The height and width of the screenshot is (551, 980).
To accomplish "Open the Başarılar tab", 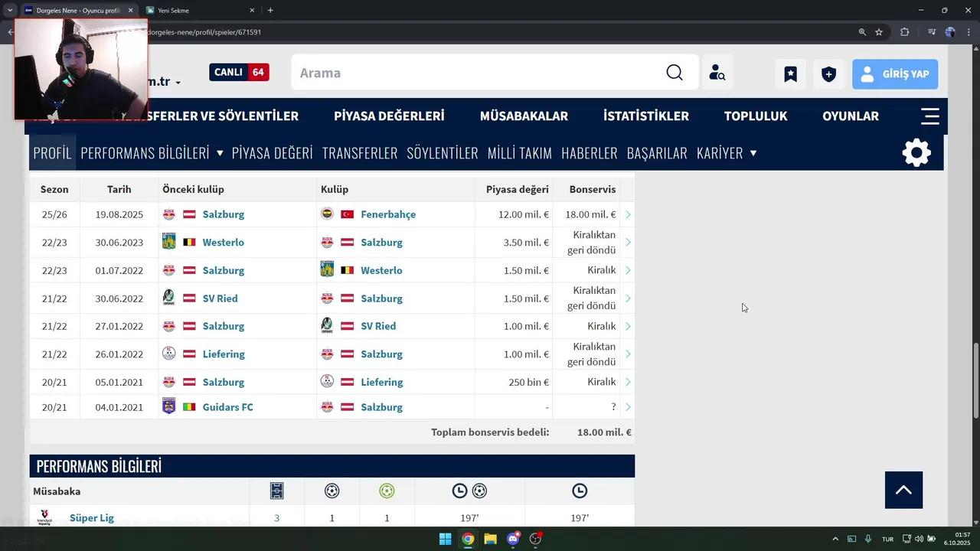I will pyautogui.click(x=657, y=153).
